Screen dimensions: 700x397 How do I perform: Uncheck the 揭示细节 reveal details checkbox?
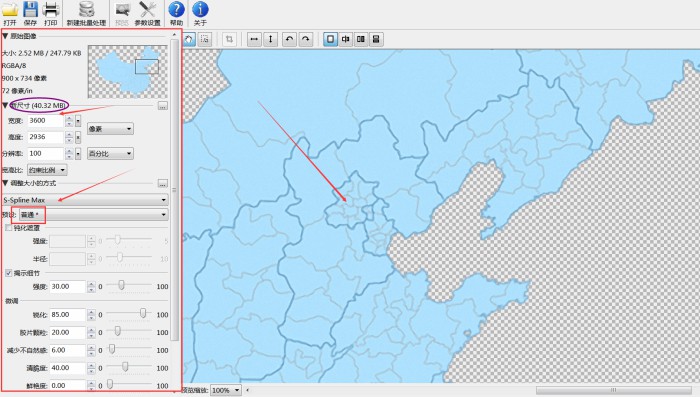pos(8,273)
